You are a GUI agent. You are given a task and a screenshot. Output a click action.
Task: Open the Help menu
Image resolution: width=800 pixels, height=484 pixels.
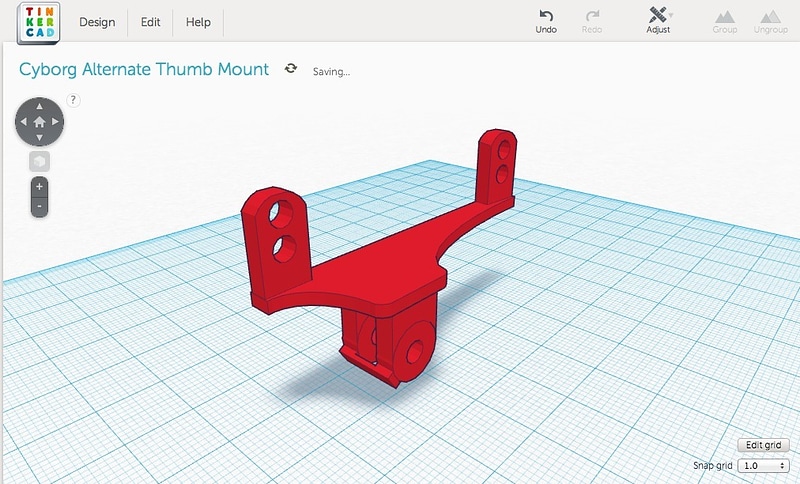(198, 22)
